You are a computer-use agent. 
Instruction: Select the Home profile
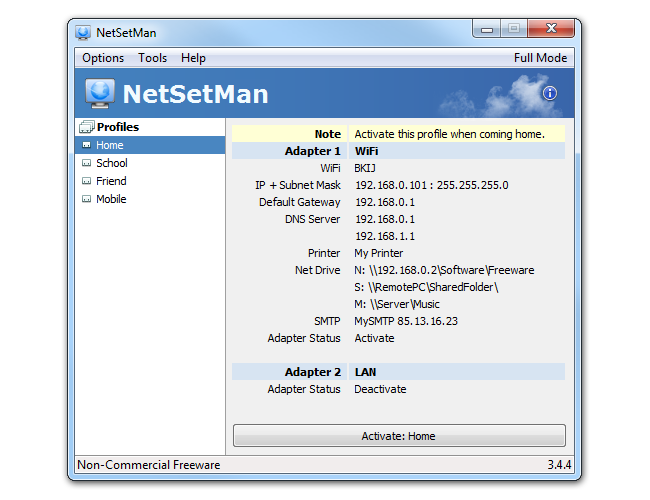150,145
